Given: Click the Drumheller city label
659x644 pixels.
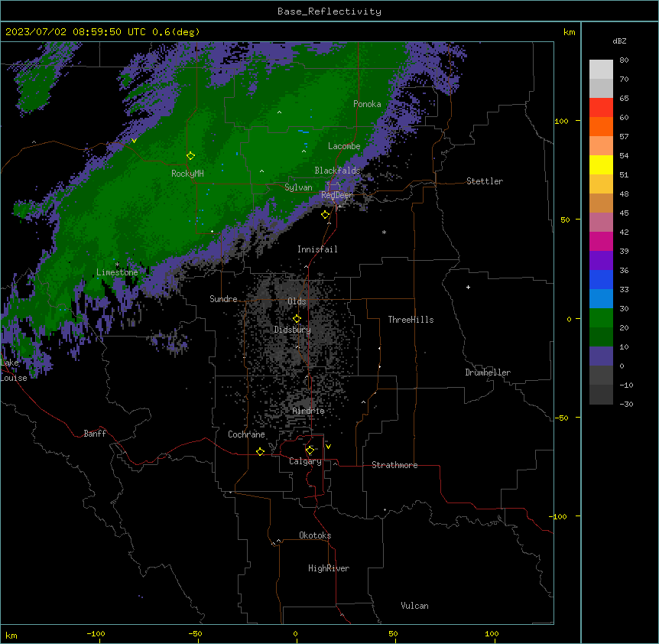Looking at the screenshot, I should click(x=488, y=372).
